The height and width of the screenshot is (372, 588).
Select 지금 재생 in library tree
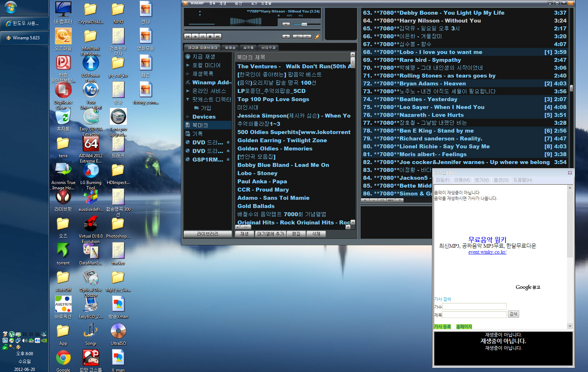[203, 56]
